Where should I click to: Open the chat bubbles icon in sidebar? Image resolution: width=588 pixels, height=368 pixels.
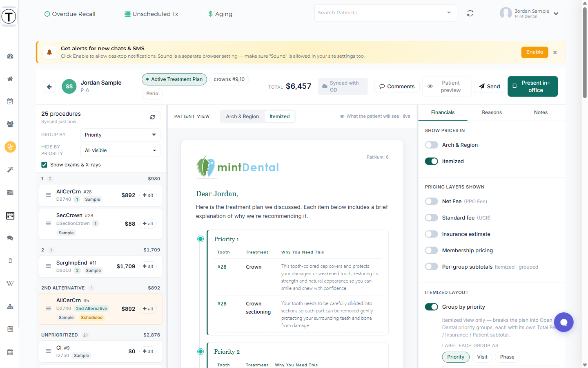10,238
